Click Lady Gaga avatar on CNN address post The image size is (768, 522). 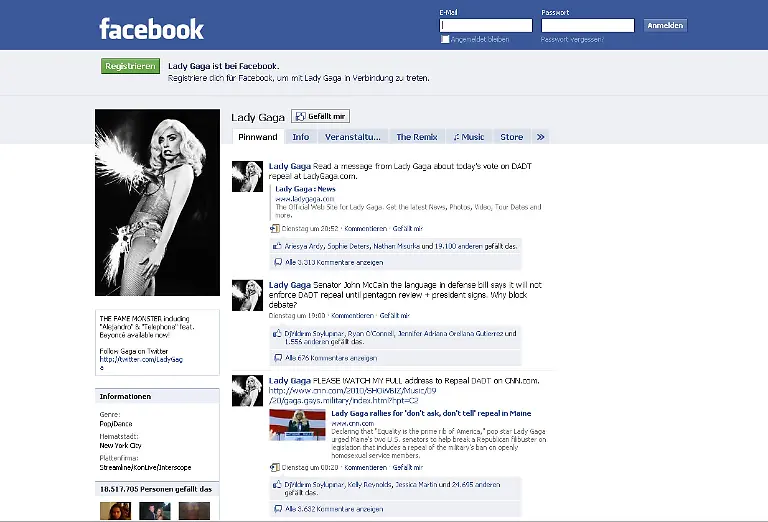pyautogui.click(x=247, y=391)
